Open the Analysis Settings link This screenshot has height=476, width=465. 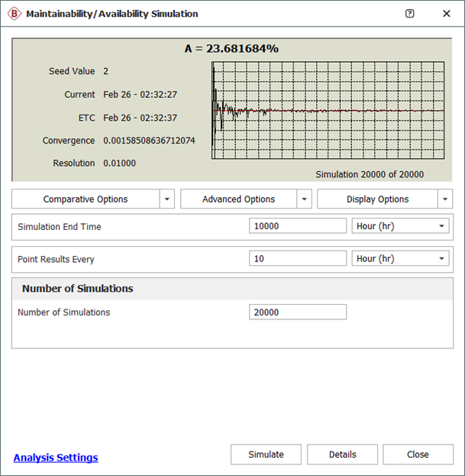56,458
